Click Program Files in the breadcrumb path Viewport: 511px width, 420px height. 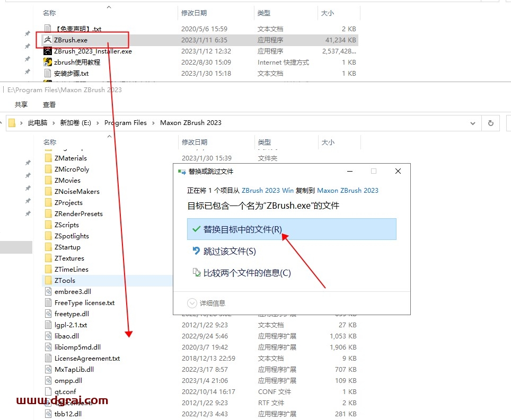(x=126, y=123)
